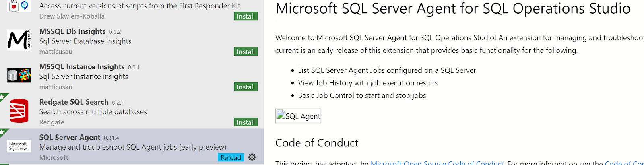644x165 pixels.
Task: Click 'Search across multiple databases' description
Action: (93, 112)
